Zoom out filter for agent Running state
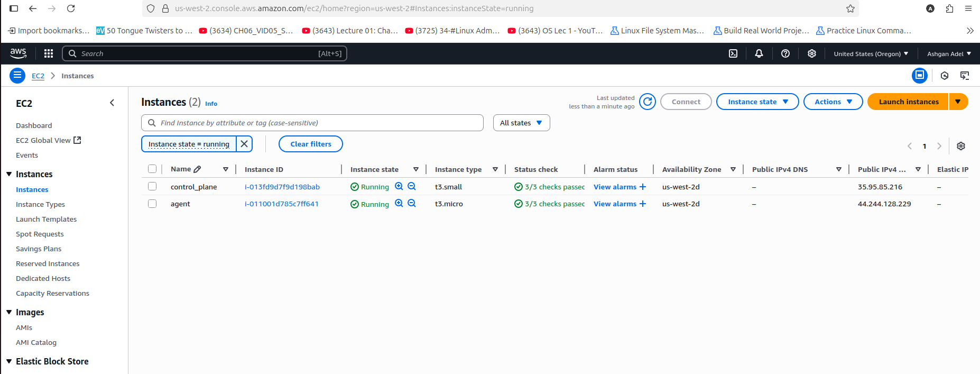The height and width of the screenshot is (374, 980). [412, 203]
